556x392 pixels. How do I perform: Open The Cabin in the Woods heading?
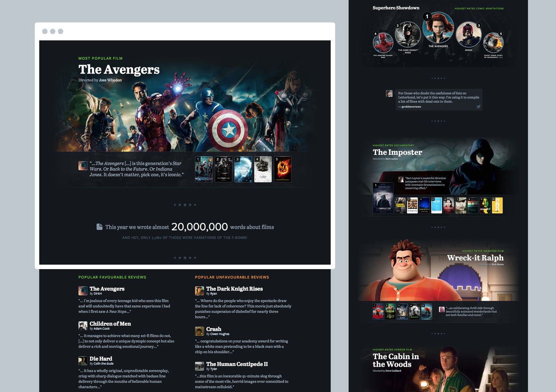point(396,360)
